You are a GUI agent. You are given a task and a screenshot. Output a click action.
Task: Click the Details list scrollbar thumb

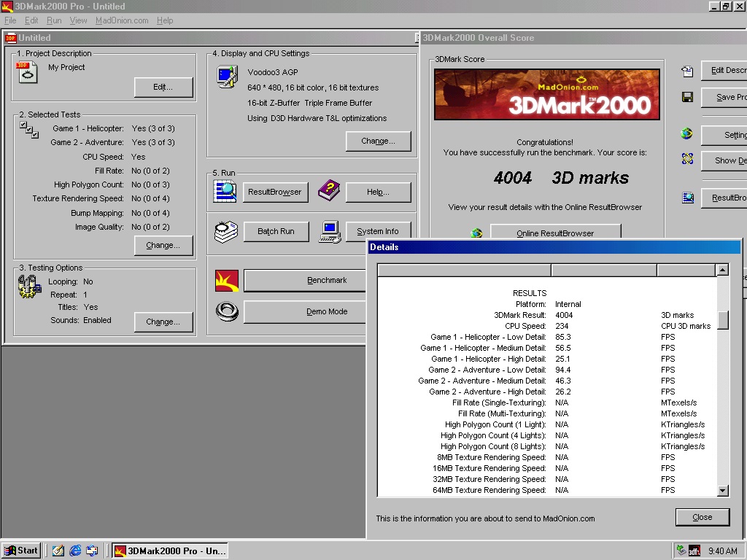point(723,320)
